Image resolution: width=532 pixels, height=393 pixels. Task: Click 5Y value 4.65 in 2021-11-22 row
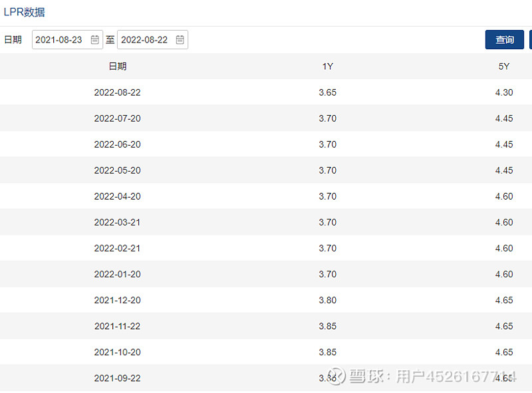click(x=504, y=326)
